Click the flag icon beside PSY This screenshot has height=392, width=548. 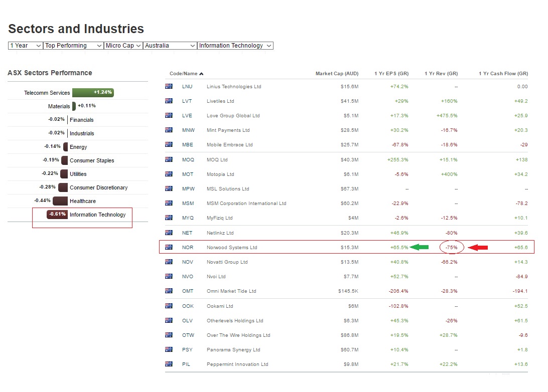click(x=169, y=349)
